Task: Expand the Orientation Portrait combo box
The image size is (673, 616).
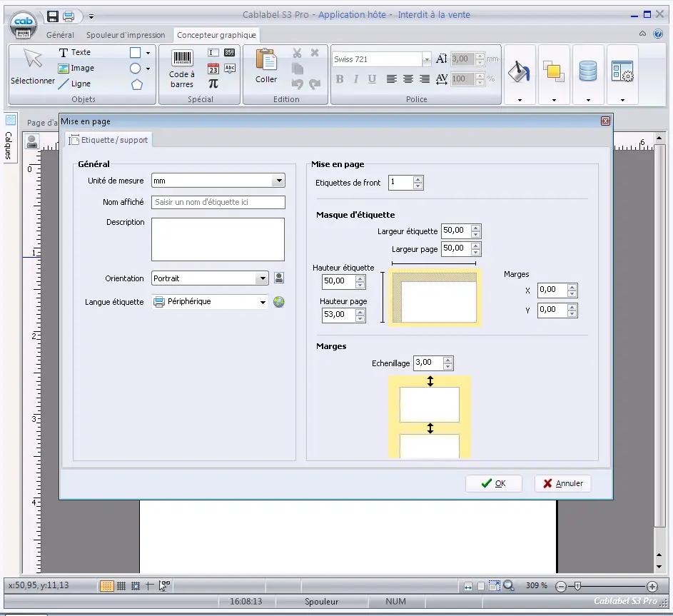Action: coord(210,278)
